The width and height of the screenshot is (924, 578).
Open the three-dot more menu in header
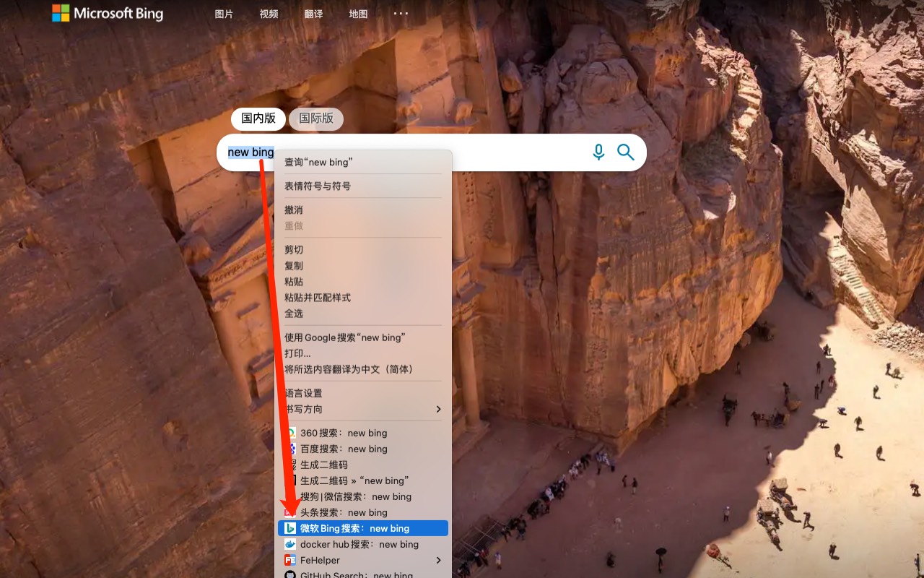coord(401,13)
